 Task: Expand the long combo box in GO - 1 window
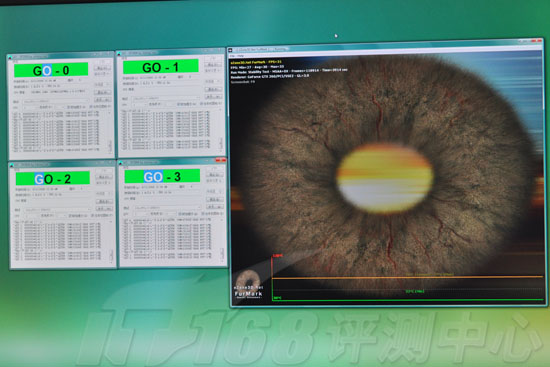pyautogui.click(x=166, y=99)
